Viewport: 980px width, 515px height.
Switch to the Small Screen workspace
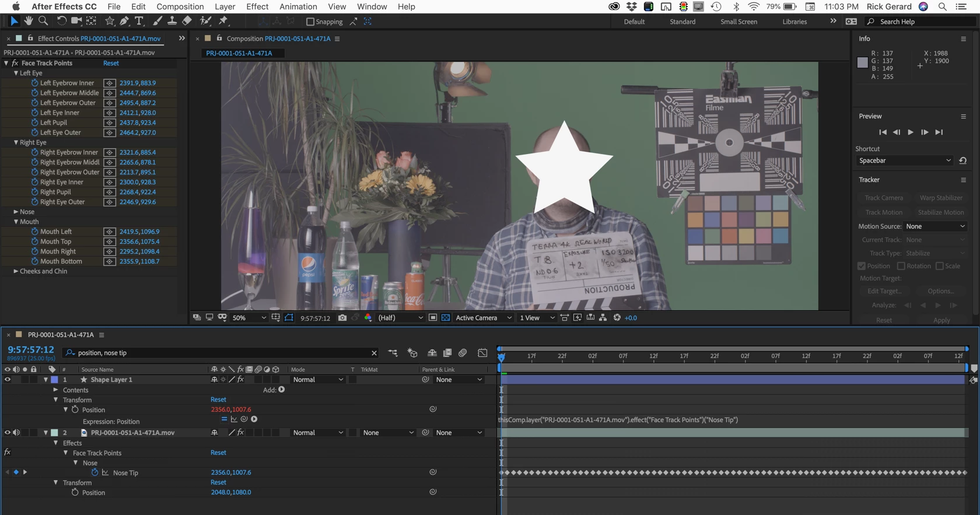[738, 22]
